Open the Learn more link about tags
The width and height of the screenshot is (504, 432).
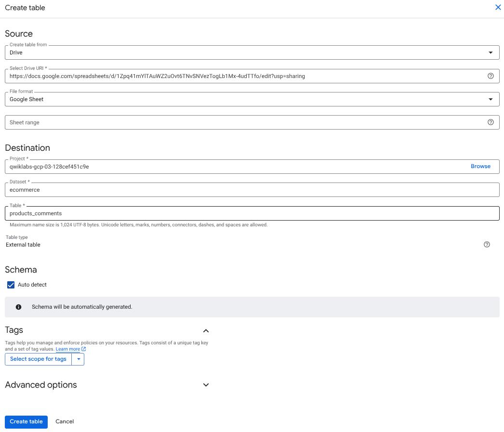[x=67, y=349]
